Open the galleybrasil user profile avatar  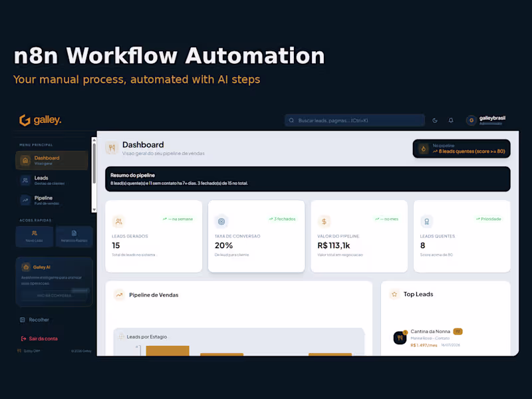[471, 120]
